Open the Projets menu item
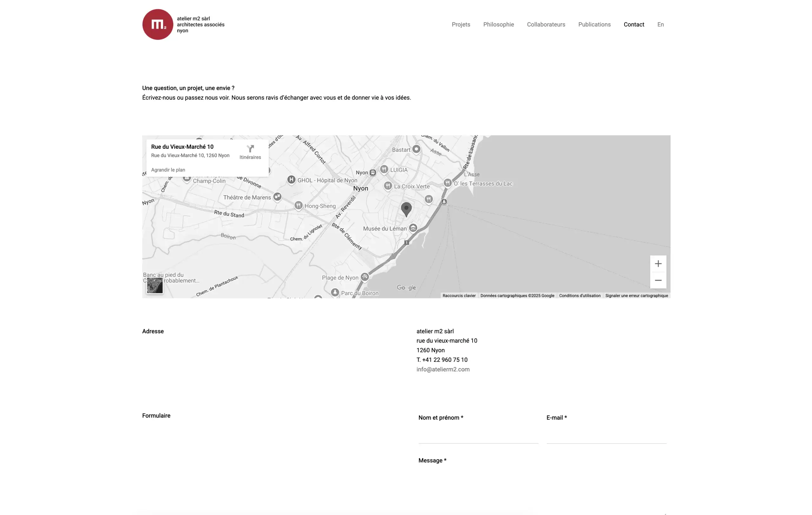This screenshot has width=812, height=515. 461,24
